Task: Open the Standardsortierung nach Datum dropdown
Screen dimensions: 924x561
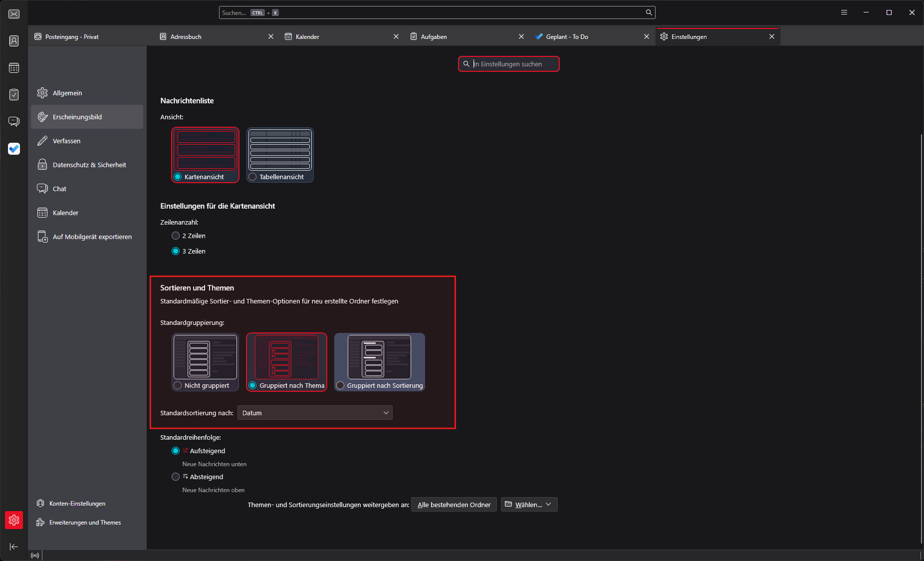Action: click(315, 413)
